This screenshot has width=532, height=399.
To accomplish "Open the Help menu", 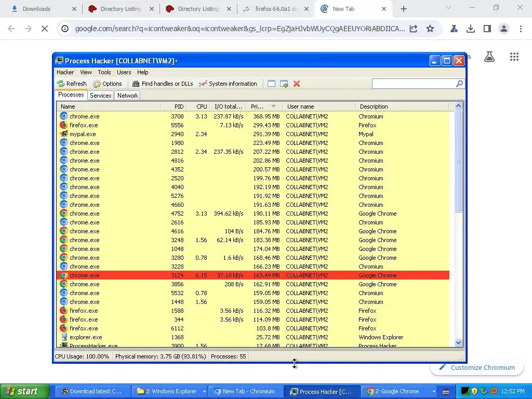I will coord(142,72).
